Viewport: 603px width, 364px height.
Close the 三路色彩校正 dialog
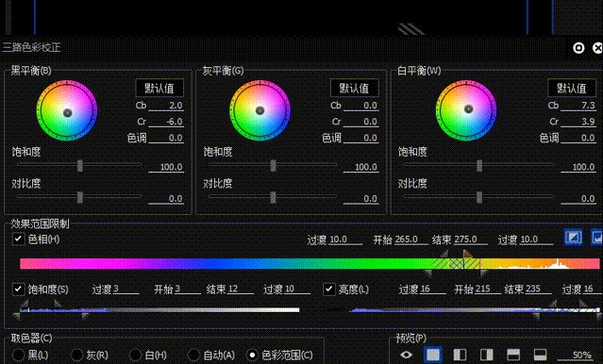pos(597,48)
